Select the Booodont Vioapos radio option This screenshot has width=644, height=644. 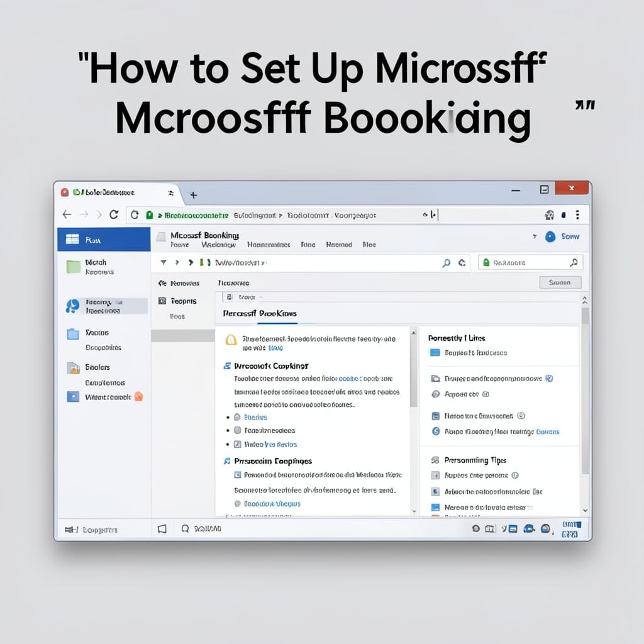tap(237, 504)
